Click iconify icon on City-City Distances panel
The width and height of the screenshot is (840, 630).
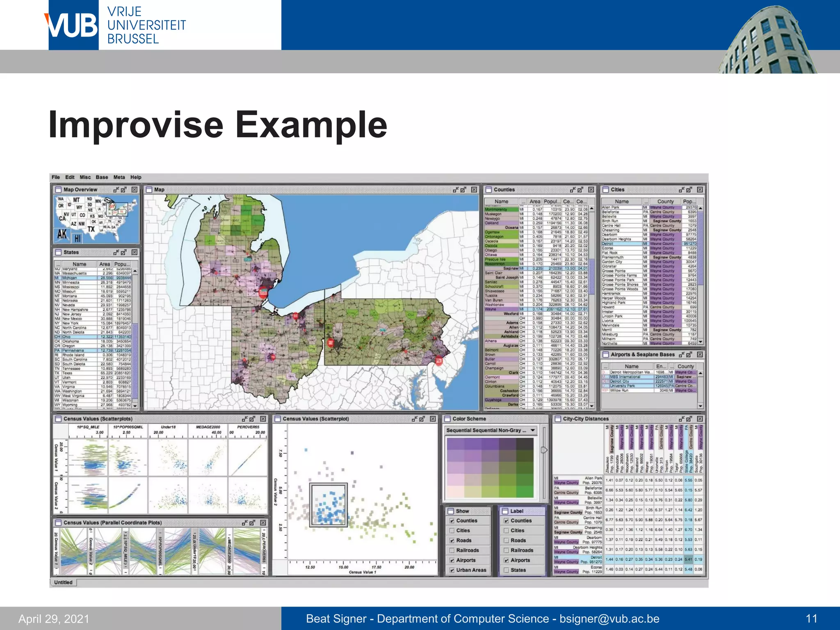coord(681,419)
